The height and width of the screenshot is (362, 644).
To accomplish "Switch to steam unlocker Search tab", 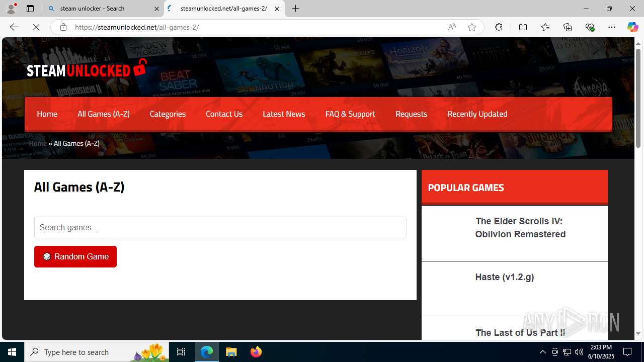I will (x=103, y=9).
